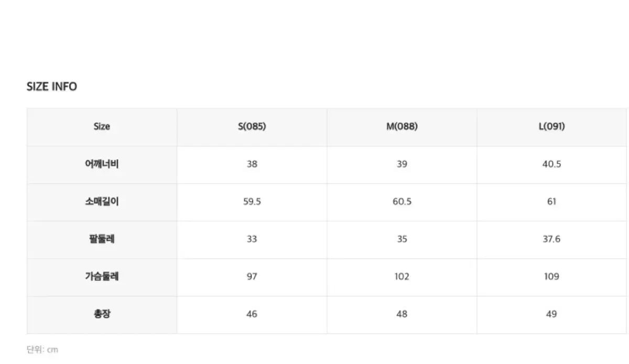The image size is (629, 364).
Task: Click the 102 chest circumference cell
Action: (402, 277)
